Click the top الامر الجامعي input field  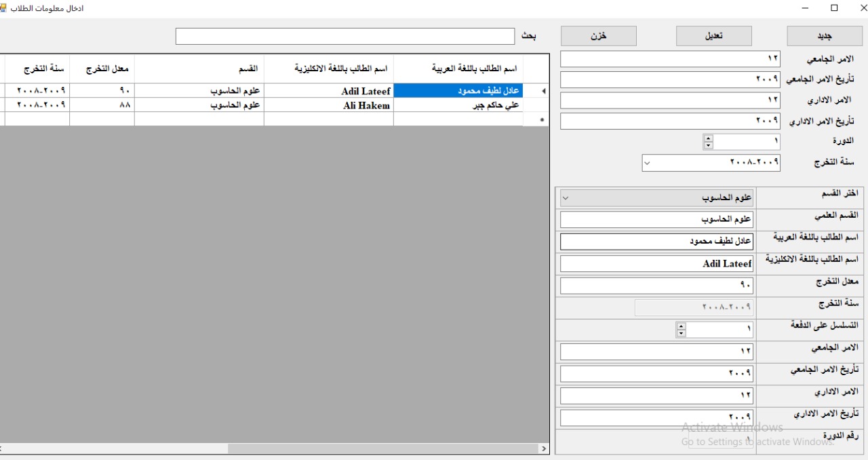(670, 60)
